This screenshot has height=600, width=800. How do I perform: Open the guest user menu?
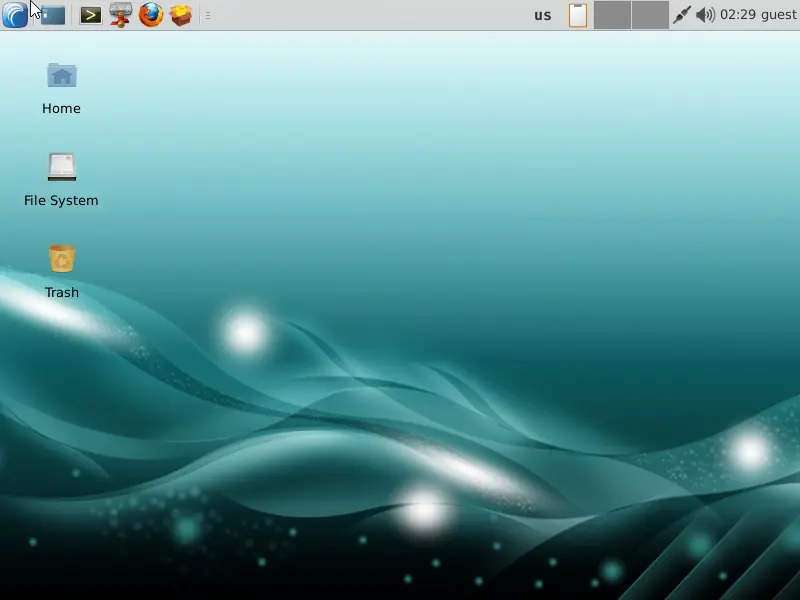(779, 15)
